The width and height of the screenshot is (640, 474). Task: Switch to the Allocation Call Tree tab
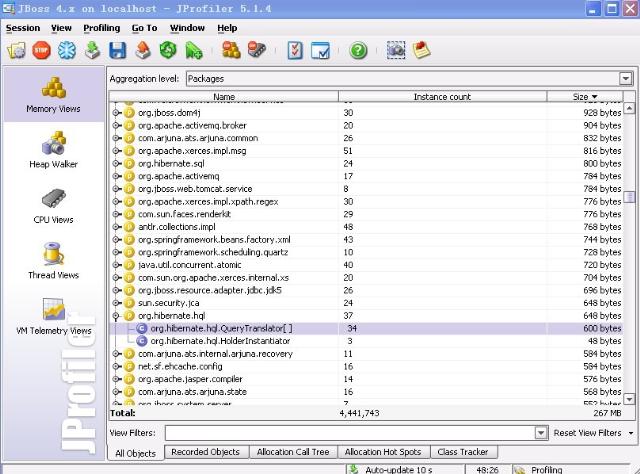[293, 452]
